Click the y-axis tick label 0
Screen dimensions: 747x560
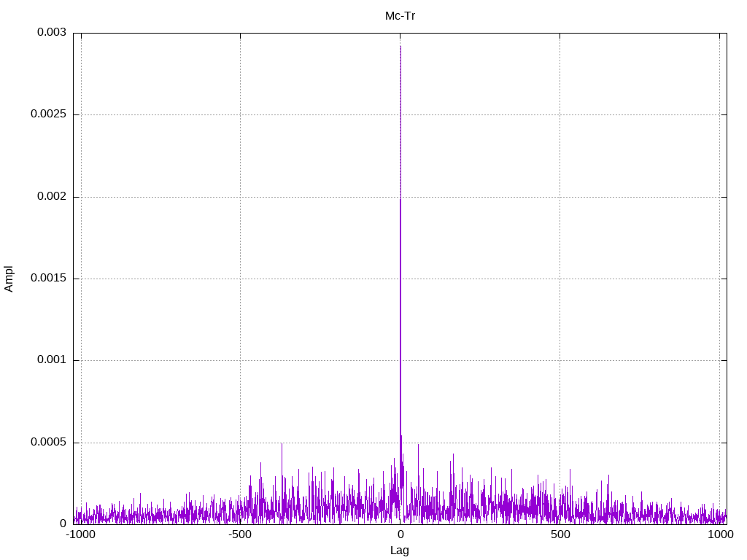coord(63,524)
